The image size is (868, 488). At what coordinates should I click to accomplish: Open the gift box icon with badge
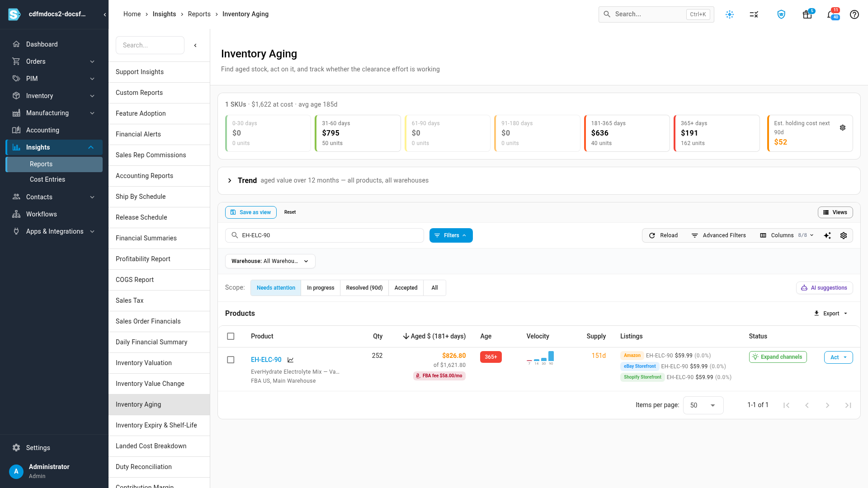pyautogui.click(x=807, y=14)
